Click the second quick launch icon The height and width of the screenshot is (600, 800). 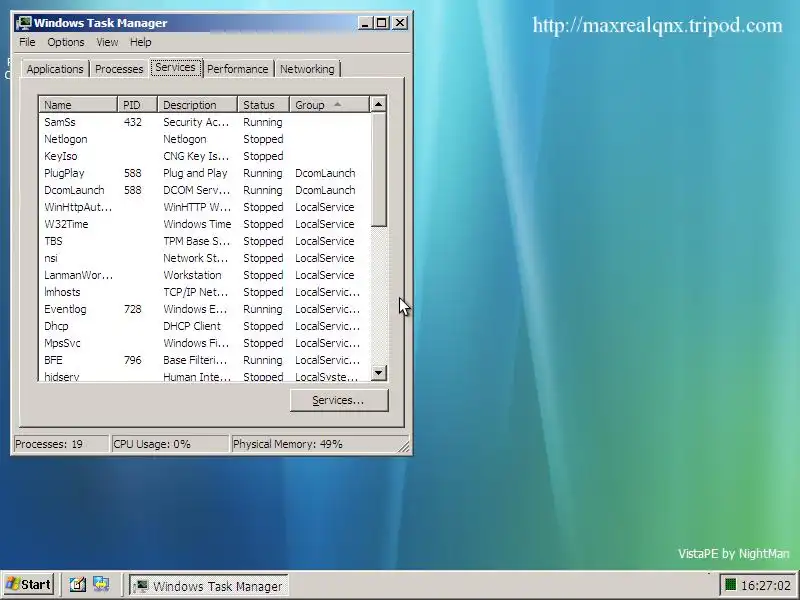101,585
